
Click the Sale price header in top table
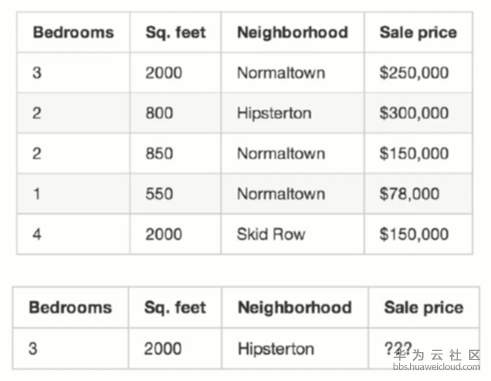click(418, 32)
